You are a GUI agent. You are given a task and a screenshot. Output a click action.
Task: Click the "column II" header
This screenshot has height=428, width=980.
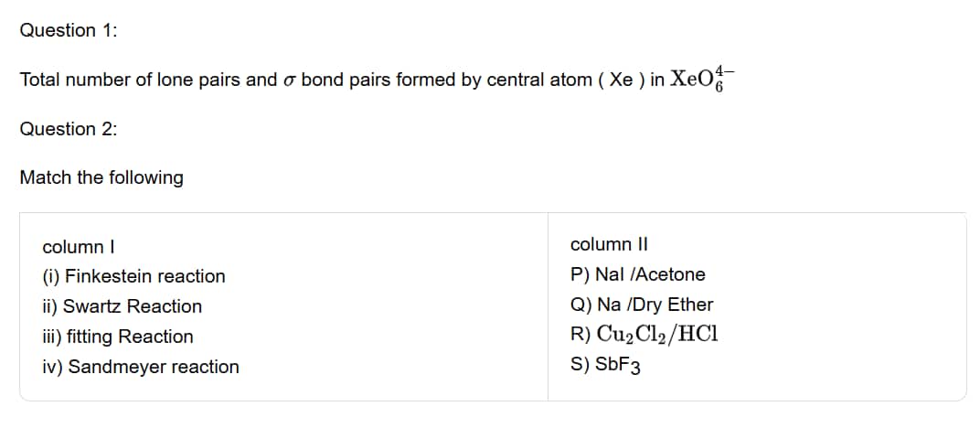pos(608,244)
